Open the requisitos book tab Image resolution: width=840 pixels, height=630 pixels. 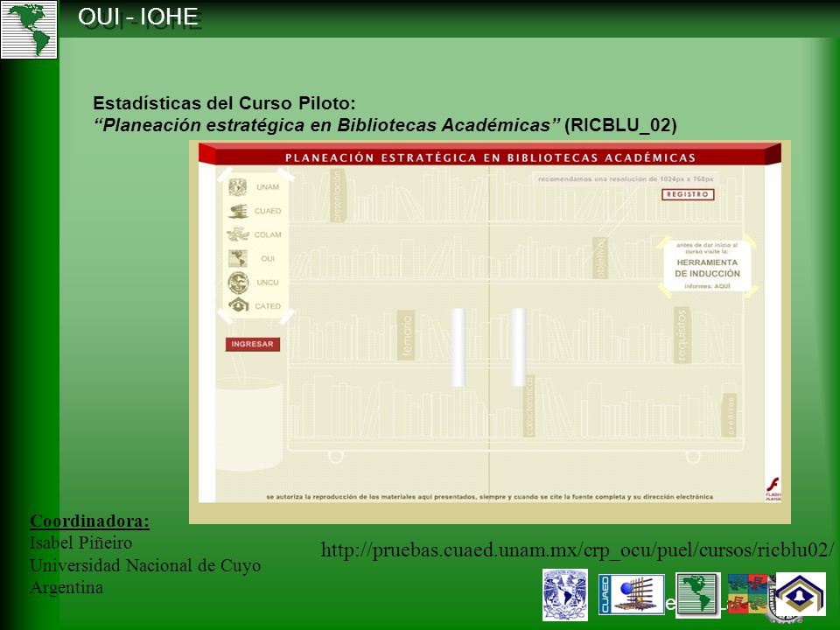[x=682, y=336]
